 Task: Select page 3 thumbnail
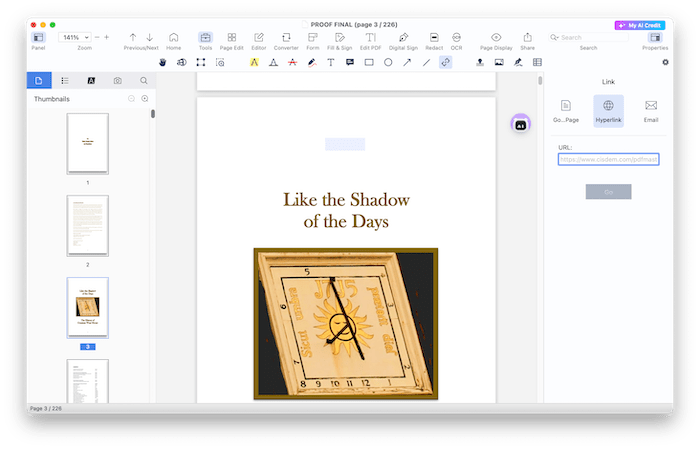coord(88,308)
